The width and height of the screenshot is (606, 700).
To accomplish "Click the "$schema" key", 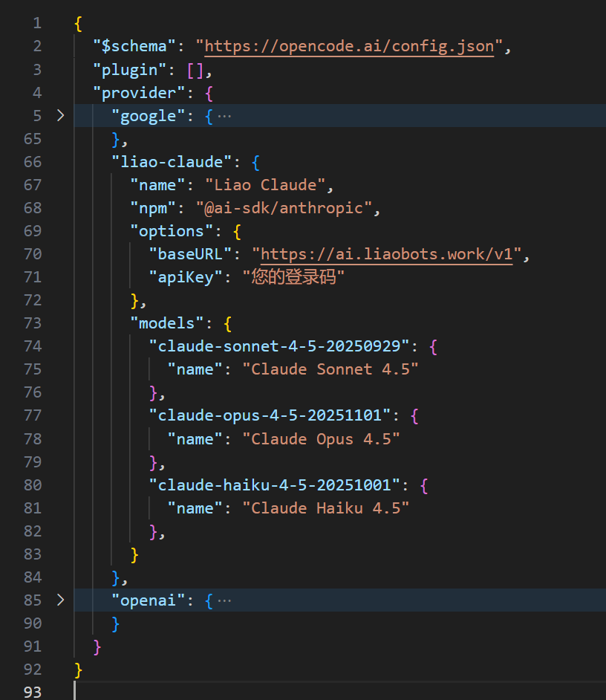I will (x=134, y=46).
